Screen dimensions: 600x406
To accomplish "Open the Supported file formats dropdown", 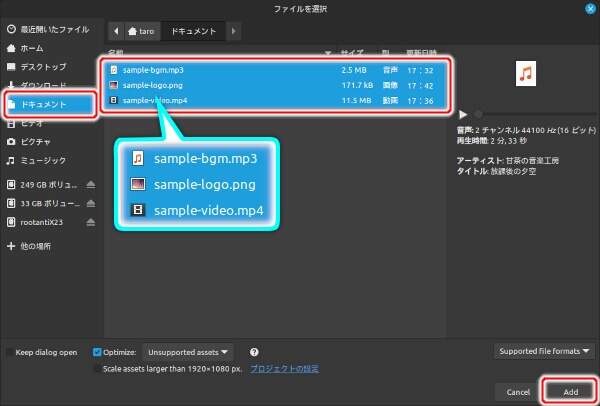I will coord(544,351).
